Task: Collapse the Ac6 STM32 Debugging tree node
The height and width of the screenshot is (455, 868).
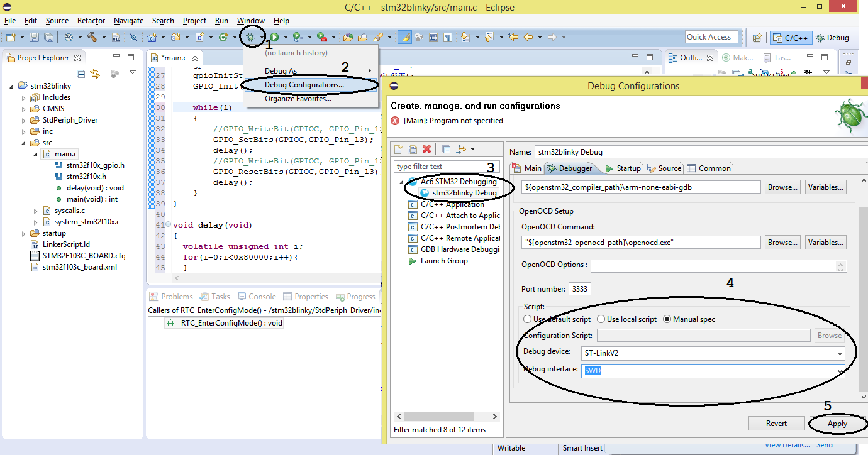Action: pos(402,182)
